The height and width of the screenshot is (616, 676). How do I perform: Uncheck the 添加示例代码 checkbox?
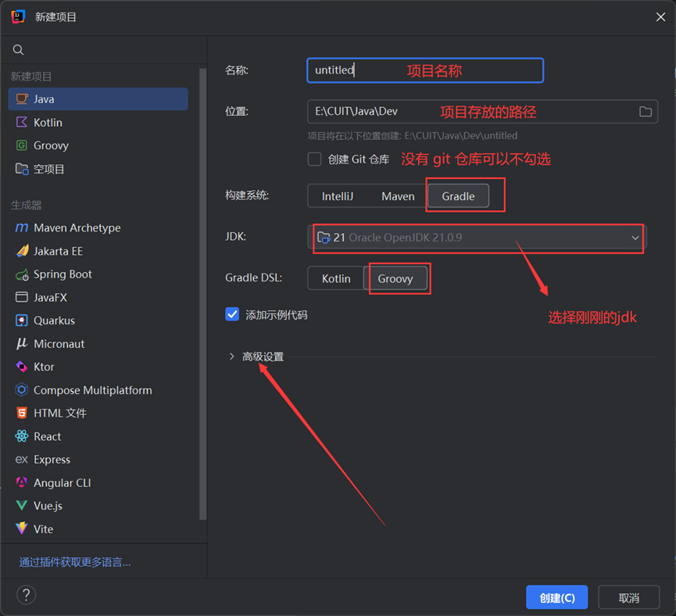(232, 314)
